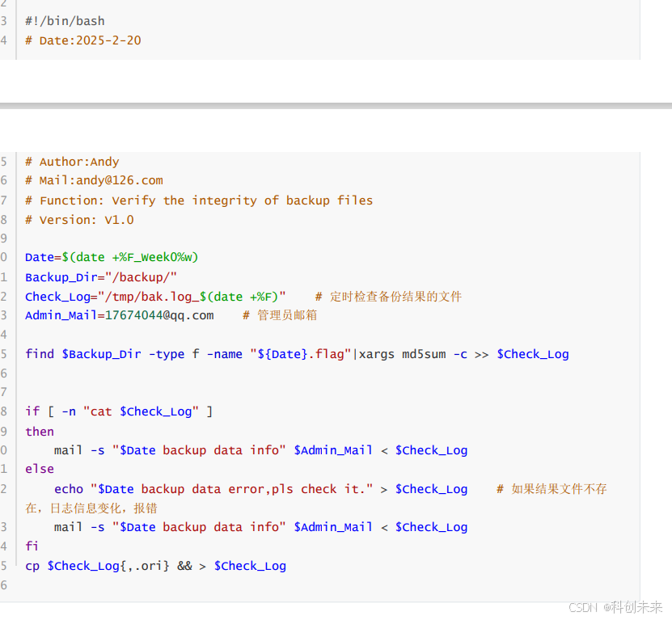The width and height of the screenshot is (672, 620).
Task: Click the shebang line #!/bin/bash
Action: 65,21
